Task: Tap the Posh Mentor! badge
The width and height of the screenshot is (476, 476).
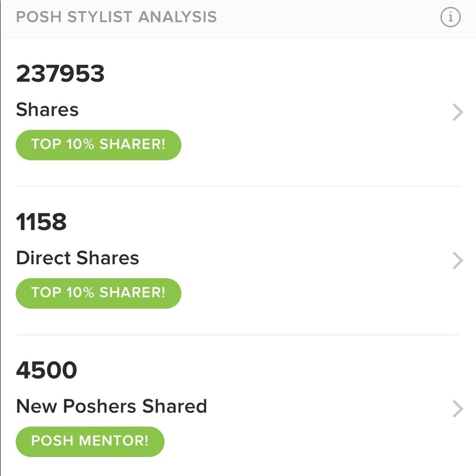Action: [x=90, y=441]
